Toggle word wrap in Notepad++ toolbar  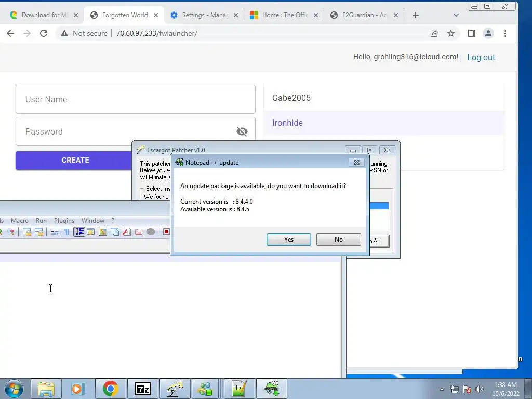55,232
